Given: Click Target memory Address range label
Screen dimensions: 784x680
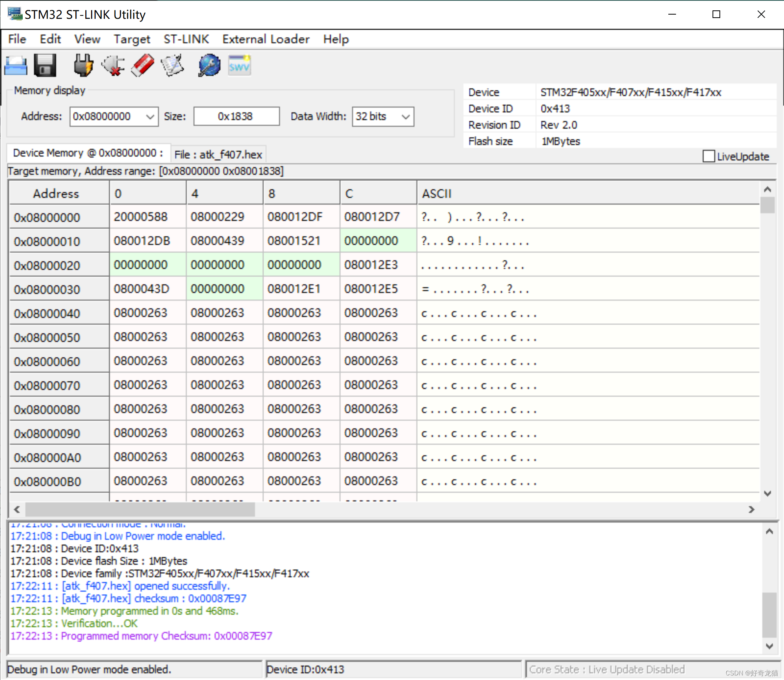Looking at the screenshot, I should [x=146, y=171].
